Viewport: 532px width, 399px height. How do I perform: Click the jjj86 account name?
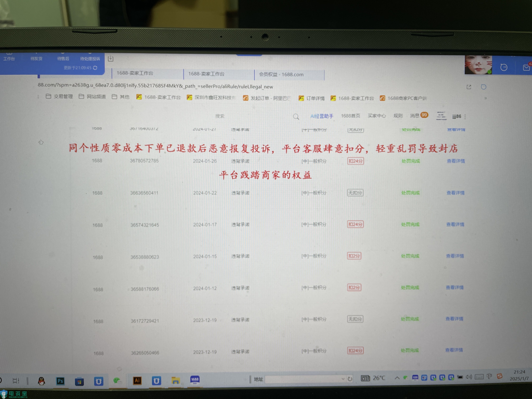pyautogui.click(x=457, y=116)
